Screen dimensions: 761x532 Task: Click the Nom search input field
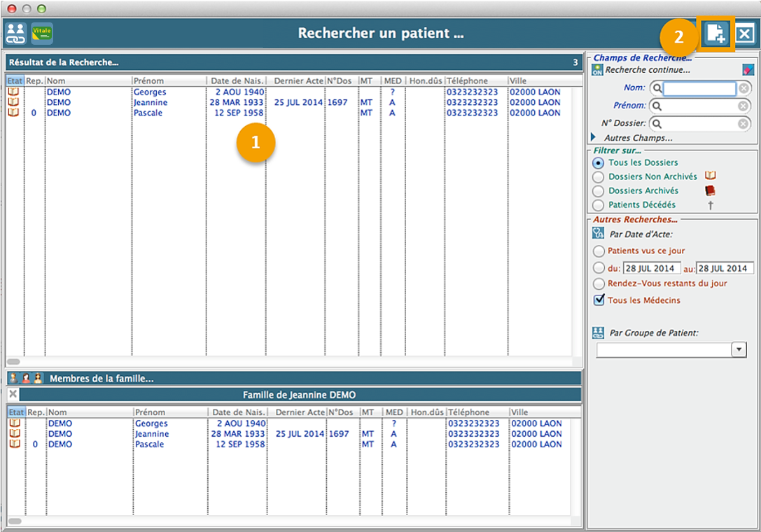pyautogui.click(x=699, y=88)
